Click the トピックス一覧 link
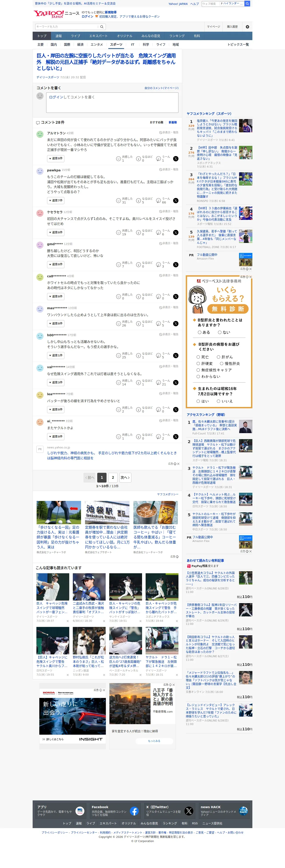285x868 pixels. point(238,45)
